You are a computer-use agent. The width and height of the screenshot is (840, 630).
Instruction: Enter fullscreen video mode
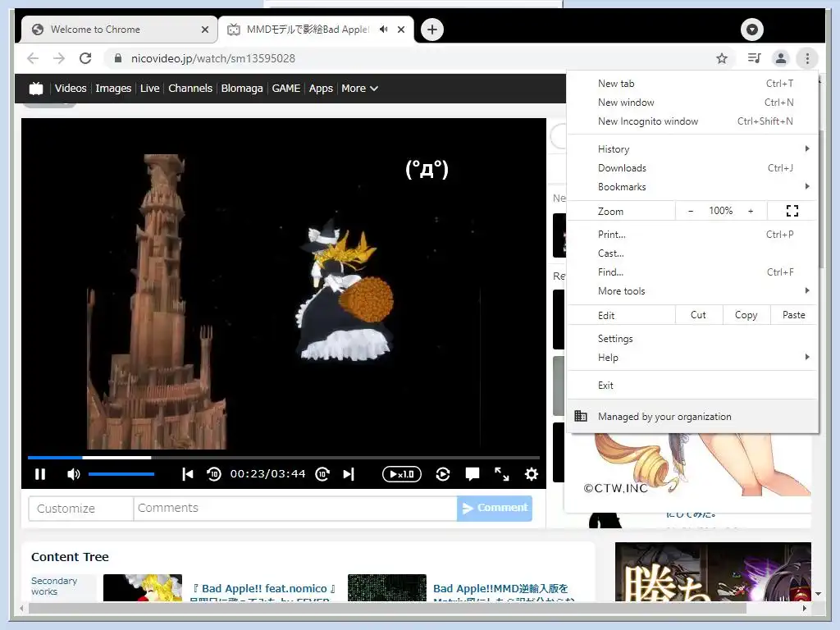click(502, 474)
